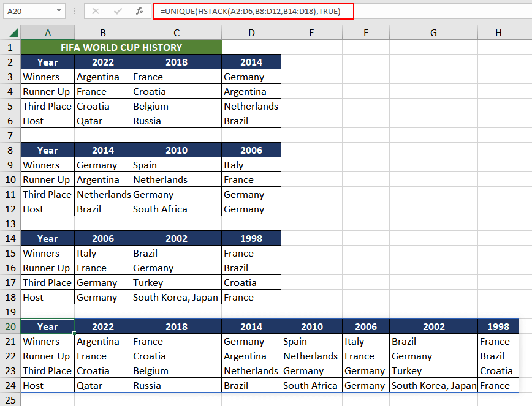The width and height of the screenshot is (532, 406).
Task: Select the 2014 header cell in row 8
Action: [x=102, y=150]
